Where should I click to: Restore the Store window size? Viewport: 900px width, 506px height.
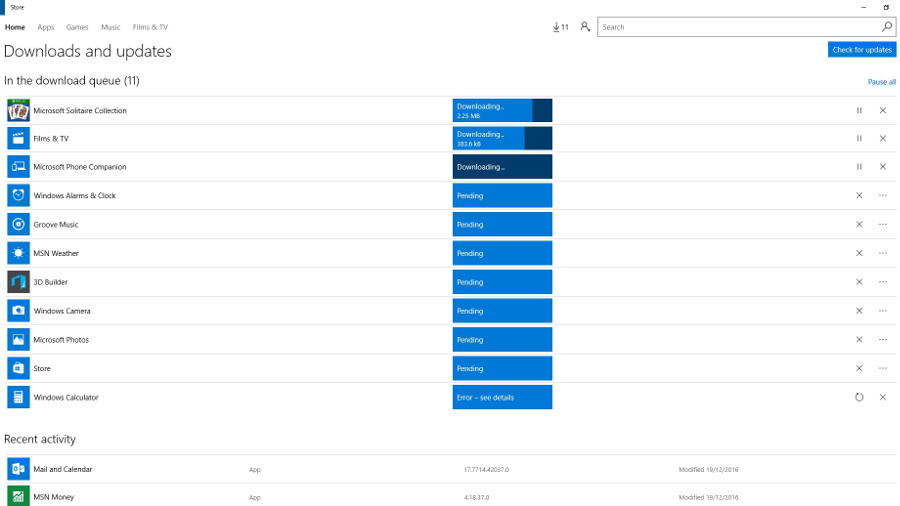pyautogui.click(x=886, y=7)
